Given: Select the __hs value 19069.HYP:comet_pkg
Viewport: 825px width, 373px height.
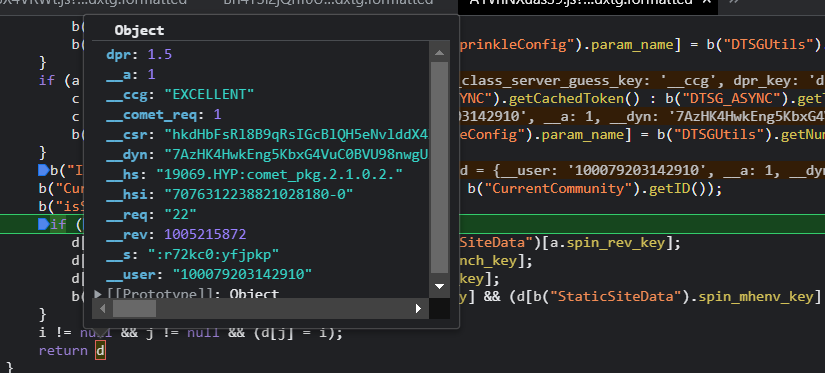Looking at the screenshot, I should click(279, 175).
